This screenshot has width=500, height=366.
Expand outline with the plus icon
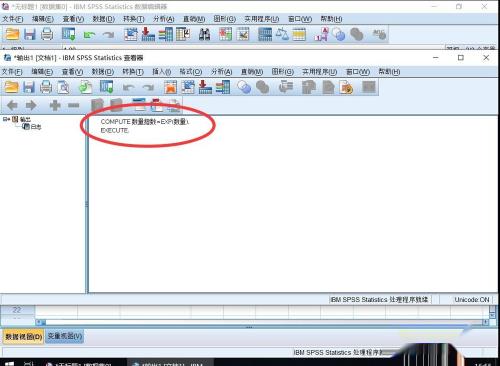point(55,106)
